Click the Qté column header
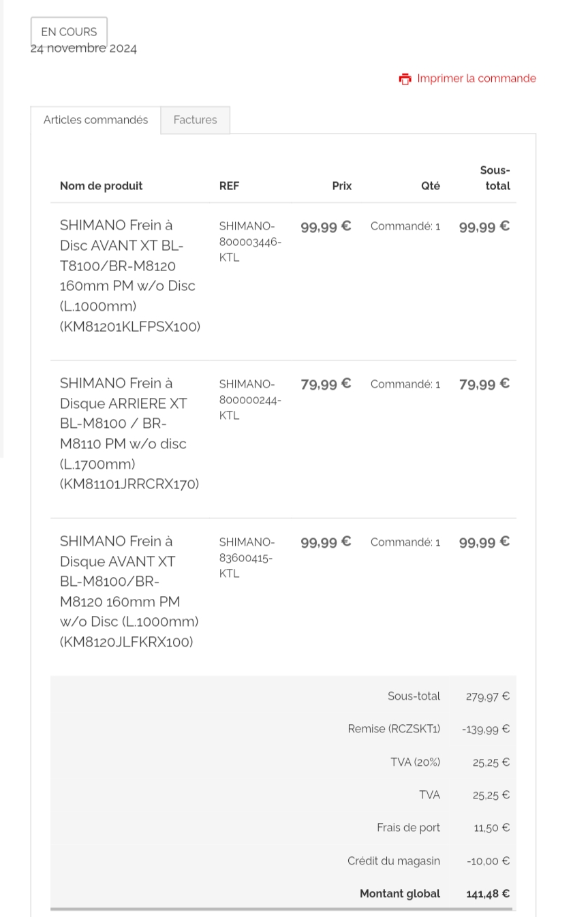 click(x=430, y=186)
